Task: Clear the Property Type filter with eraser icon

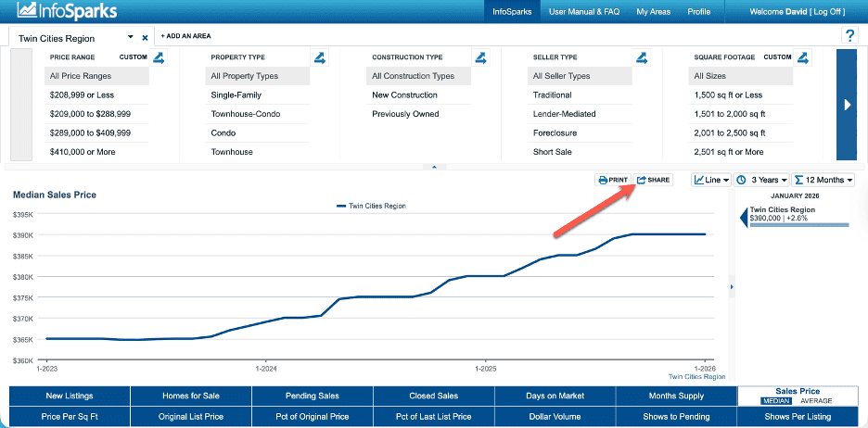Action: coord(320,57)
